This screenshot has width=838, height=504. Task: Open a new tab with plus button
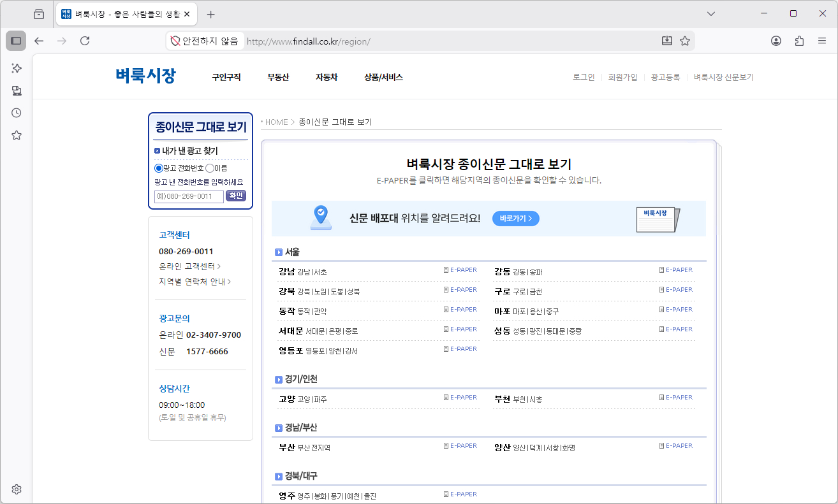click(211, 14)
